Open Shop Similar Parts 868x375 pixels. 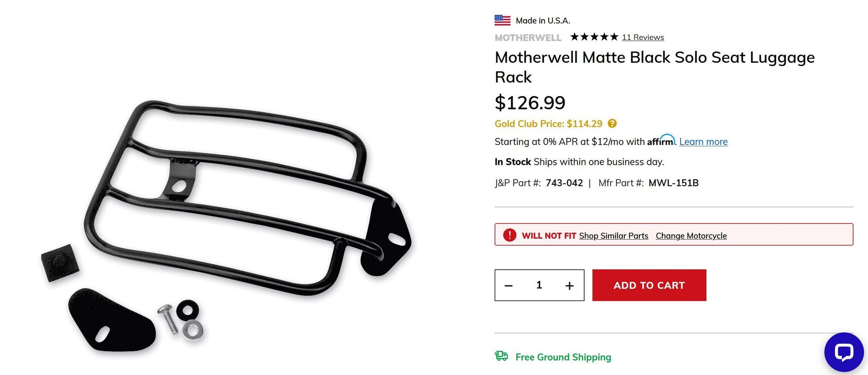[x=613, y=236]
